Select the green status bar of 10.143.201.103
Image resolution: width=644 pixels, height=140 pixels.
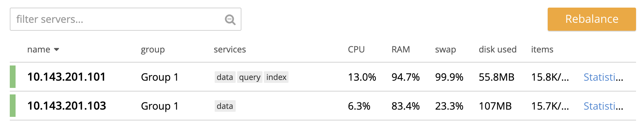coord(13,106)
